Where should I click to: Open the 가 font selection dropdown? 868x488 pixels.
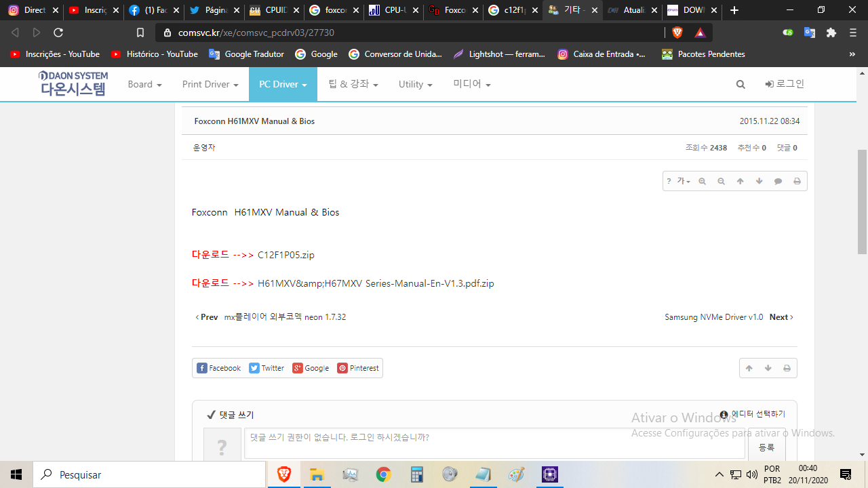pyautogui.click(x=684, y=181)
